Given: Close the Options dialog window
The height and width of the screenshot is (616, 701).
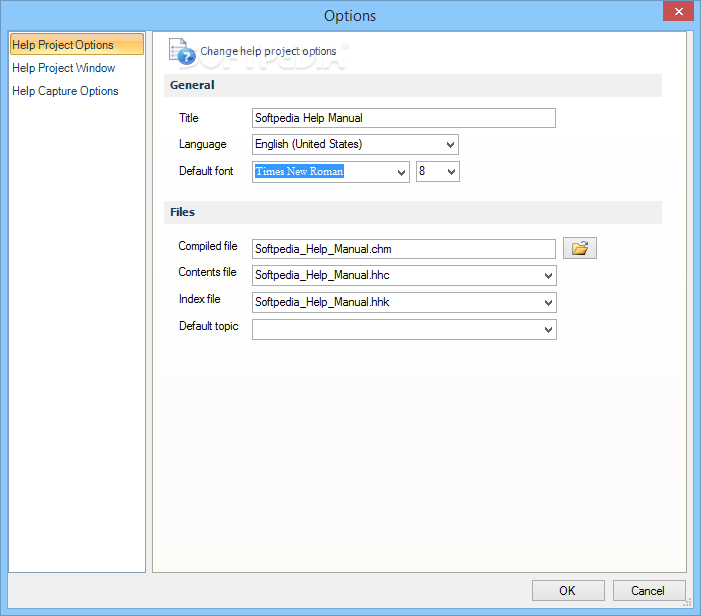Looking at the screenshot, I should [678, 11].
